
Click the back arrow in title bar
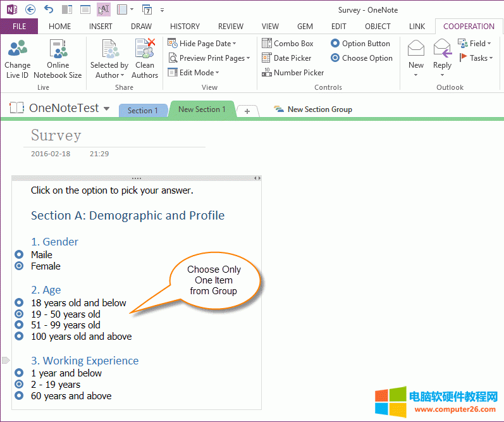pos(30,9)
